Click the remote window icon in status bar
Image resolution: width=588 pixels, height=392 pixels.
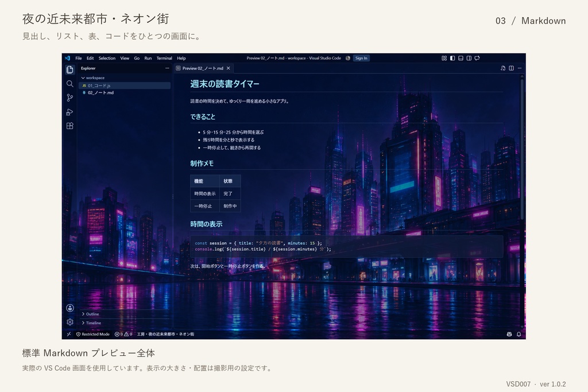pyautogui.click(x=69, y=334)
